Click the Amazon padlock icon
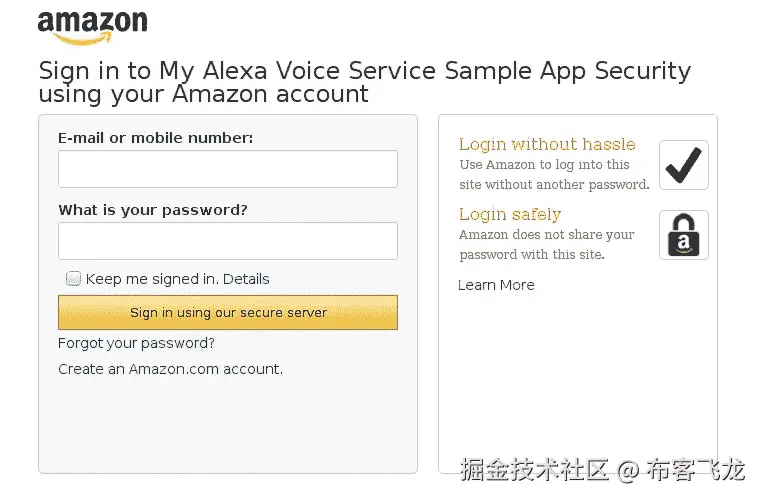The image size is (762, 500). point(684,235)
